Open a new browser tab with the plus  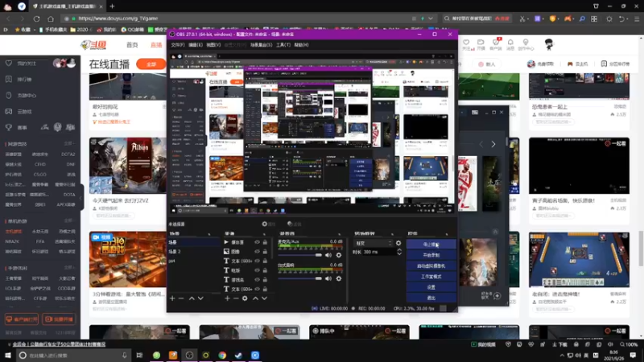click(x=112, y=6)
